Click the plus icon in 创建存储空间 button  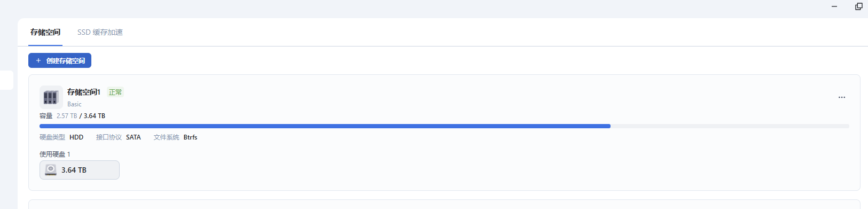click(x=38, y=60)
